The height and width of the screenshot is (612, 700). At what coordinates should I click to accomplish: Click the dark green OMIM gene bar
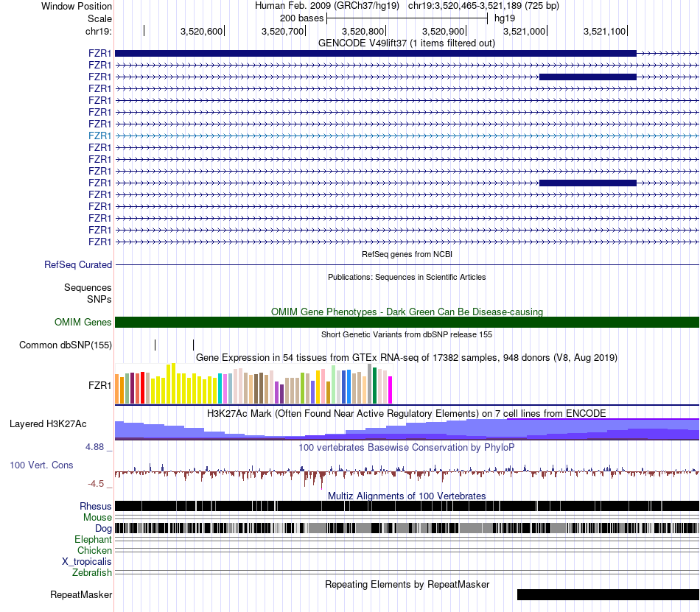pyautogui.click(x=407, y=322)
